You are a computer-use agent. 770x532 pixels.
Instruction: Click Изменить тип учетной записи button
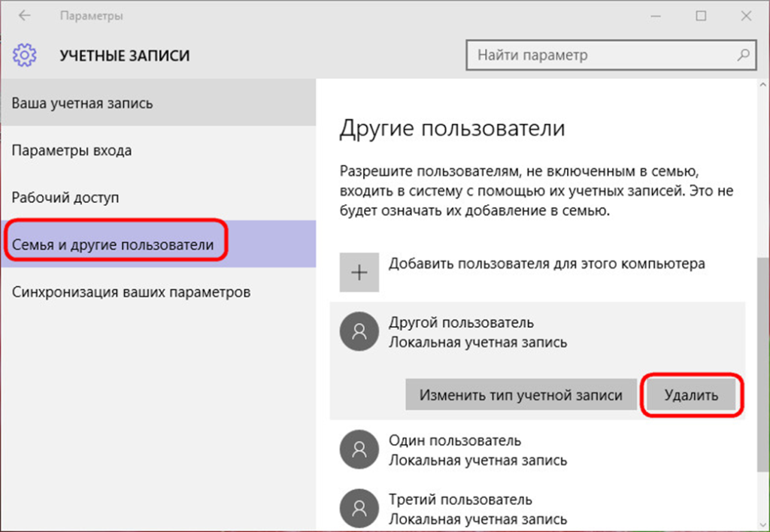pos(520,394)
